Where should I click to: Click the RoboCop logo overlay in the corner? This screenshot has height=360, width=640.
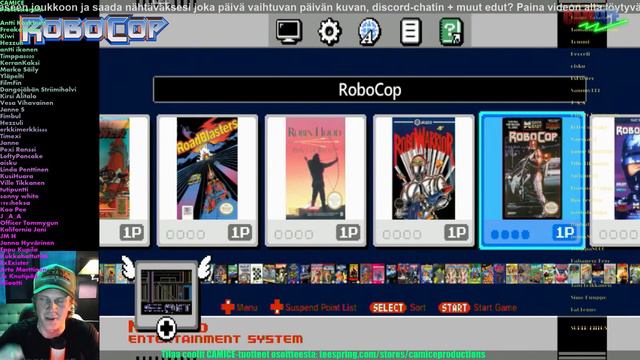93,29
